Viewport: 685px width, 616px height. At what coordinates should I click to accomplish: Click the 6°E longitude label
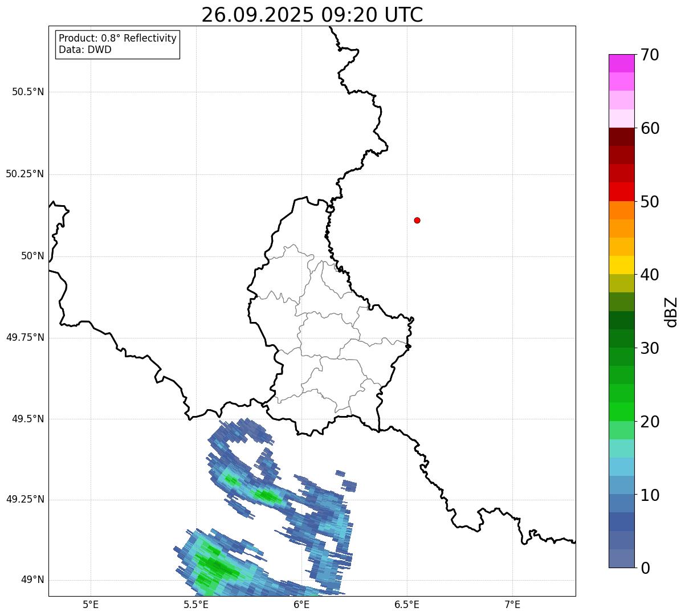[301, 604]
